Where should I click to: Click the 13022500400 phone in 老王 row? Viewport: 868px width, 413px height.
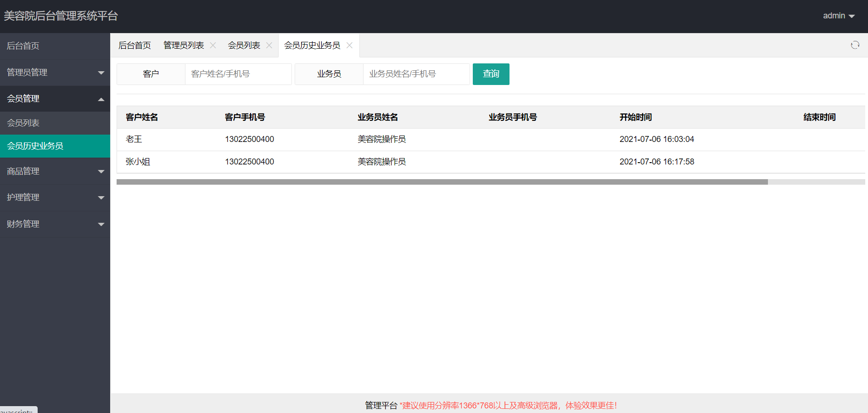(x=249, y=139)
